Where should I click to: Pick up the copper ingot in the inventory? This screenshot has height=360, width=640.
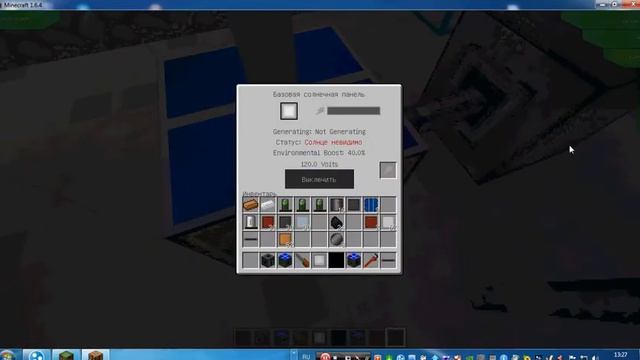250,204
